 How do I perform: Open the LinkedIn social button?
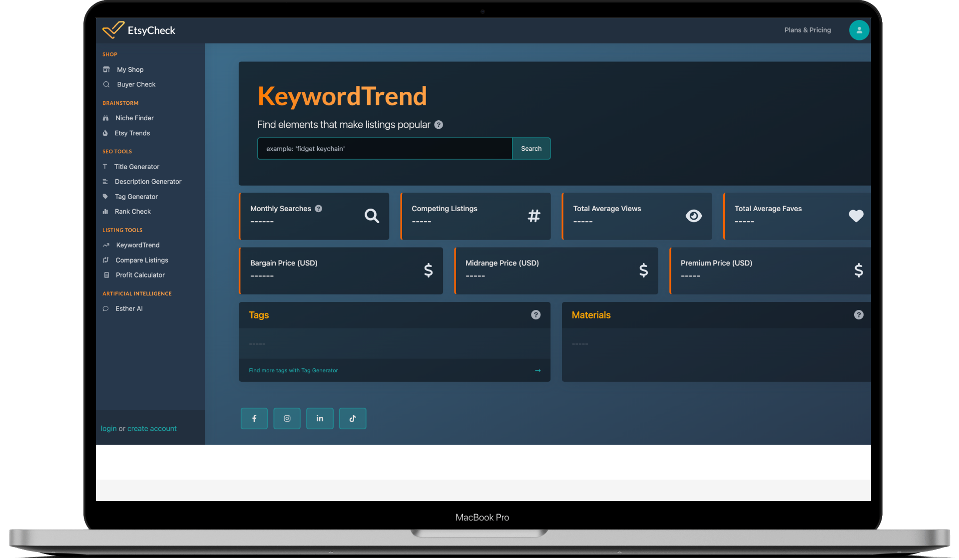point(320,418)
